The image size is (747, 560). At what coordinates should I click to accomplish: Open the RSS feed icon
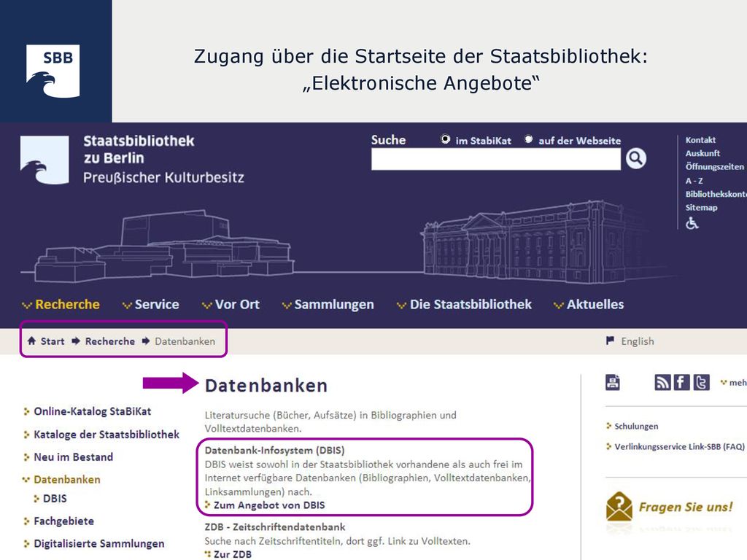coord(662,382)
